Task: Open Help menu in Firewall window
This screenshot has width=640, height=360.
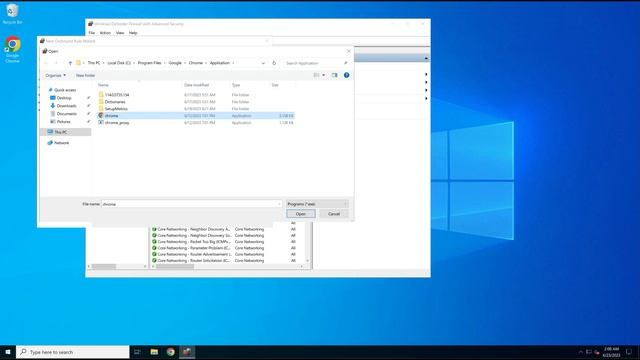Action: click(133, 33)
